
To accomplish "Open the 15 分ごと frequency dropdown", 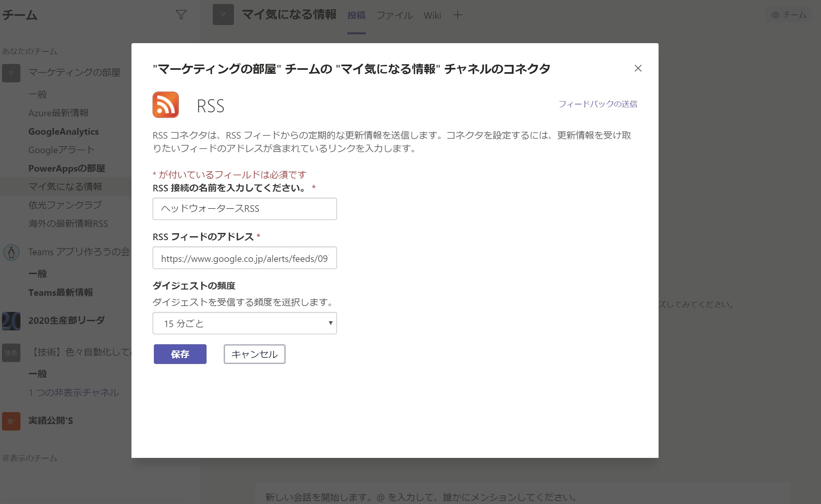I will pyautogui.click(x=244, y=323).
